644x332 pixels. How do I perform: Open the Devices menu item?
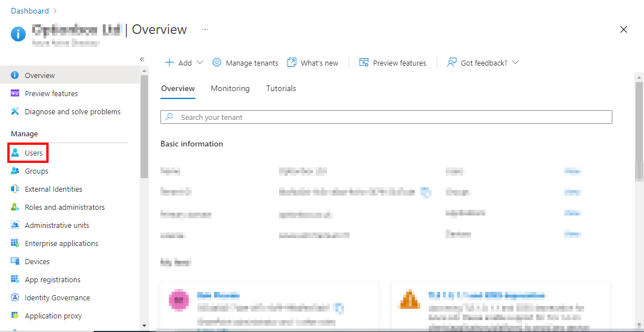tap(70, 261)
